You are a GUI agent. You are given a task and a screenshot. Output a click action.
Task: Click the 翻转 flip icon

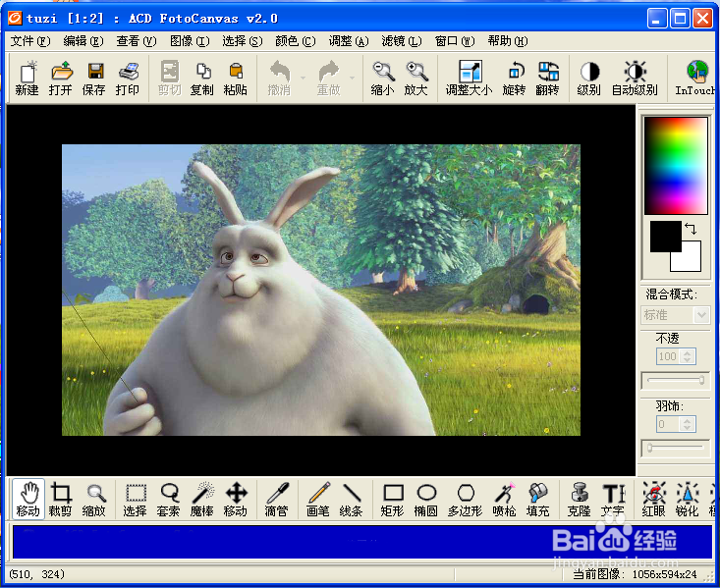point(547,78)
